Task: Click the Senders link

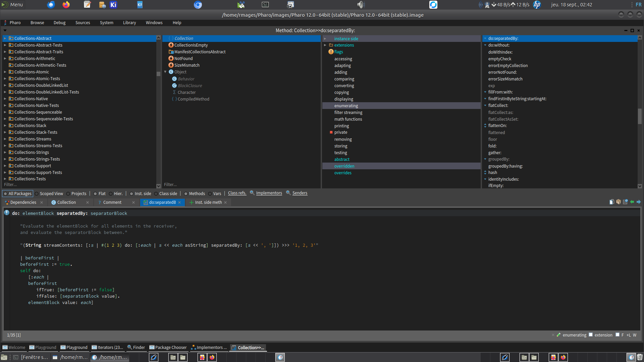Action: click(x=300, y=193)
